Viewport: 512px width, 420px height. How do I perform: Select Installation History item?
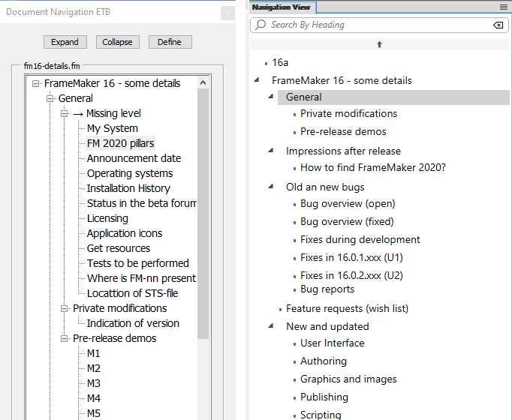point(128,188)
